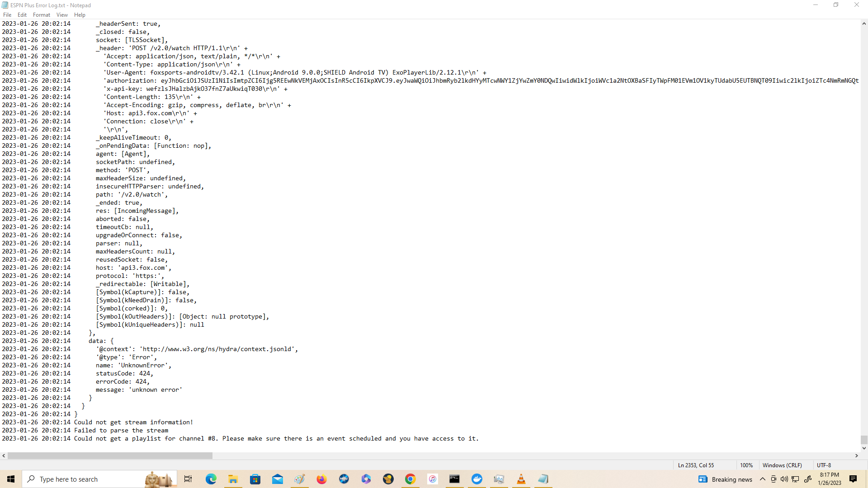The image size is (868, 488).
Task: Click the Command Prompt taskbar icon
Action: pyautogui.click(x=454, y=479)
